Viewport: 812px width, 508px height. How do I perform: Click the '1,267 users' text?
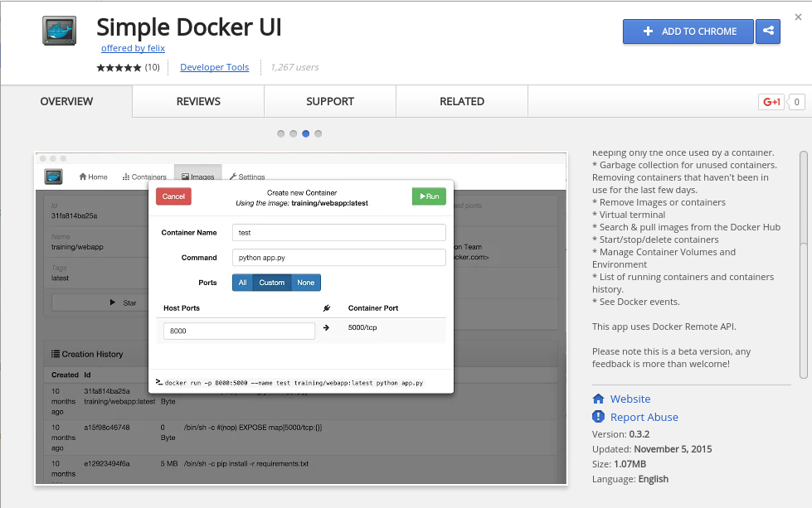[294, 67]
